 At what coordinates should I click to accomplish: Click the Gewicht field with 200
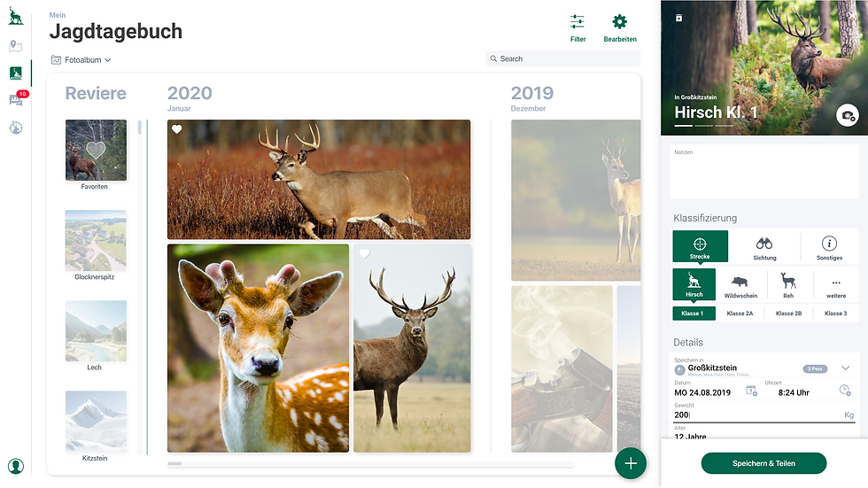click(x=763, y=415)
